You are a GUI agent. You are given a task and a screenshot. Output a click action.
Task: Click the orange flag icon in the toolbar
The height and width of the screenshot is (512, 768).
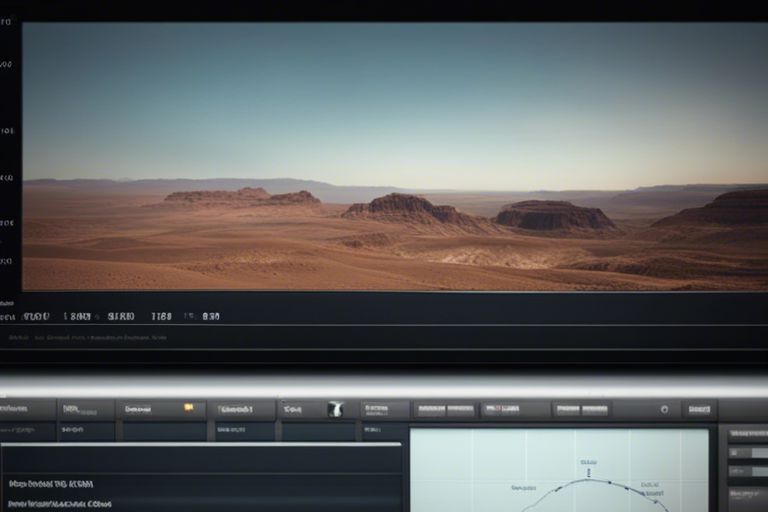coord(188,408)
